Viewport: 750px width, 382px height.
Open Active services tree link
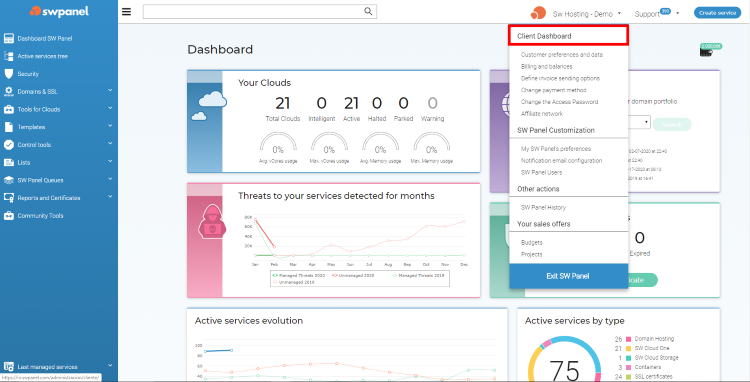tap(43, 56)
